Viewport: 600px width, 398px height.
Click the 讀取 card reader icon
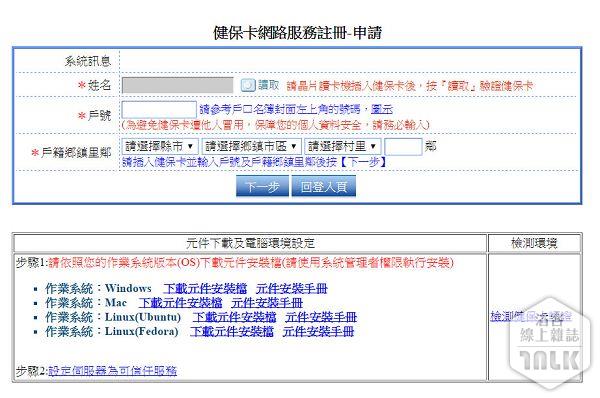(248, 85)
